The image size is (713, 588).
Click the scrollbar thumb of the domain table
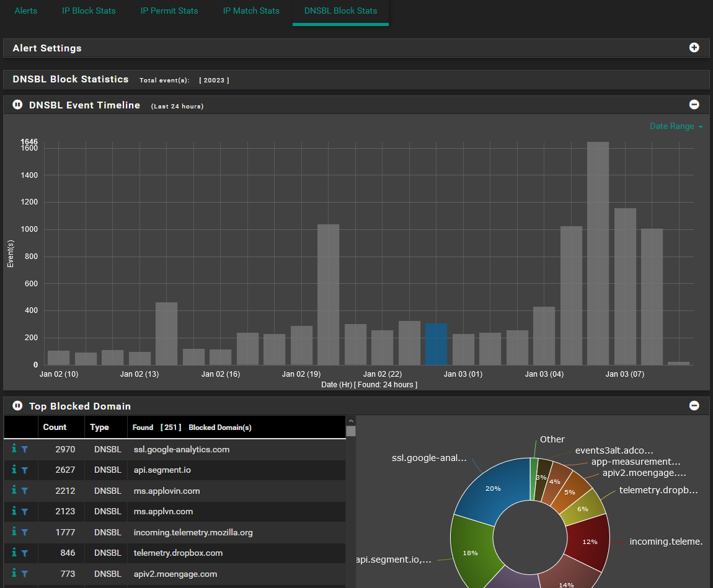pos(350,431)
